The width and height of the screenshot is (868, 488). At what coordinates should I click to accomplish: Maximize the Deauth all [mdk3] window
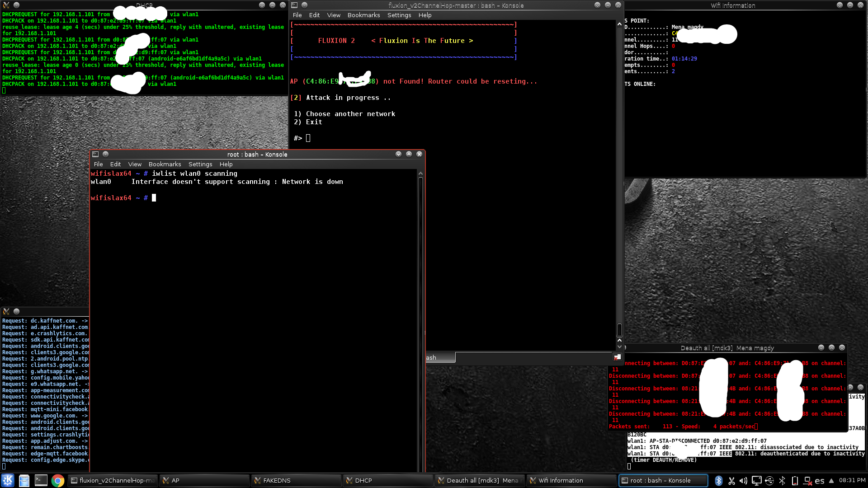(831, 347)
